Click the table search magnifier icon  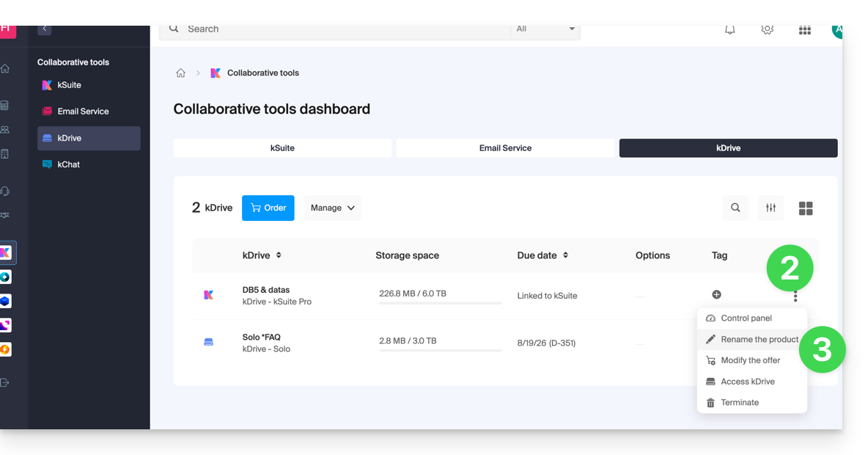pos(735,208)
